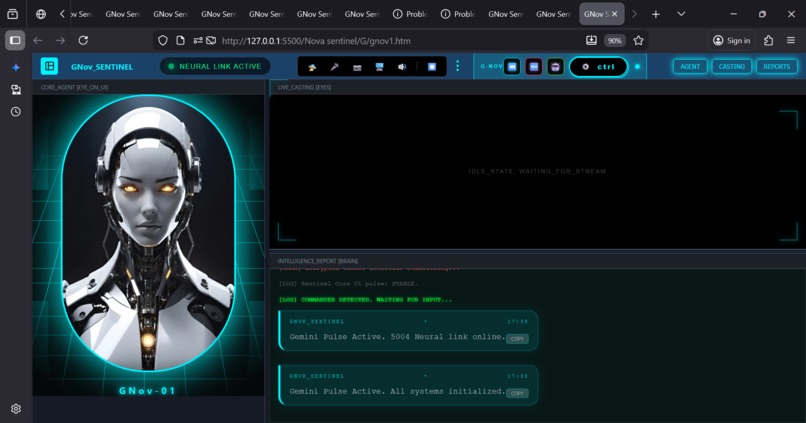
Task: Click the robot face icon with green border
Action: pyautogui.click(x=555, y=66)
